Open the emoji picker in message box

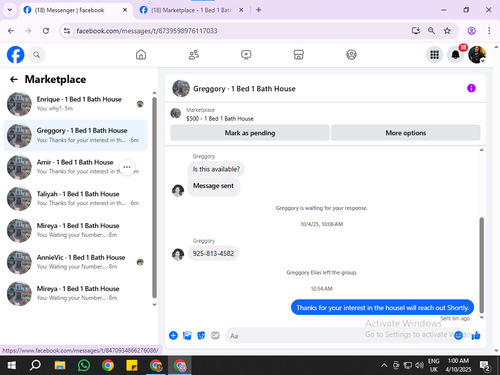coord(459,335)
